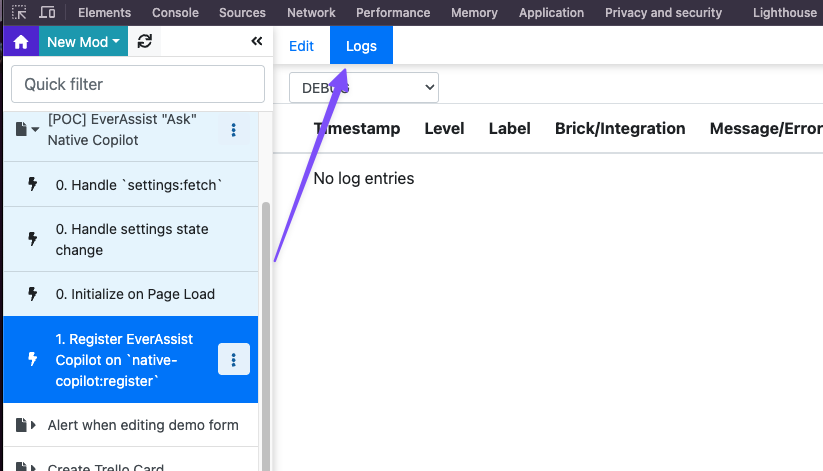The height and width of the screenshot is (471, 823).
Task: Open three-dot menu for EverAssist Ask mod
Action: 234,129
